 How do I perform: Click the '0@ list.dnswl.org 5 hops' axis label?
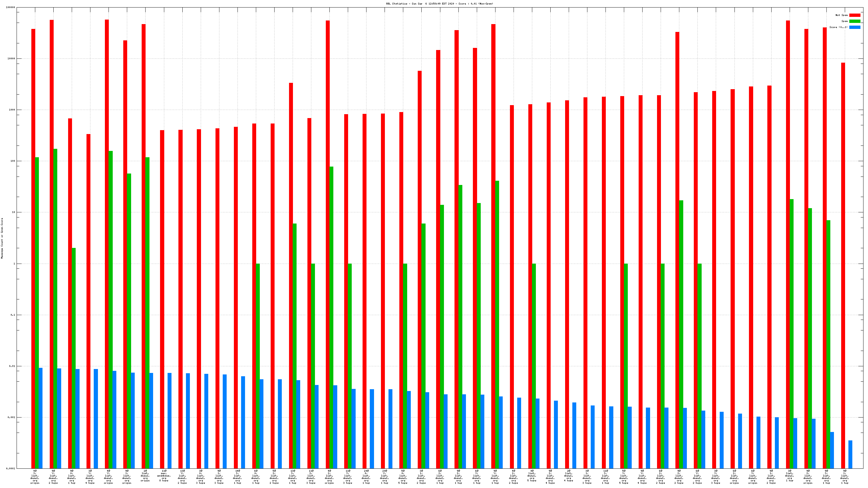pos(532,476)
